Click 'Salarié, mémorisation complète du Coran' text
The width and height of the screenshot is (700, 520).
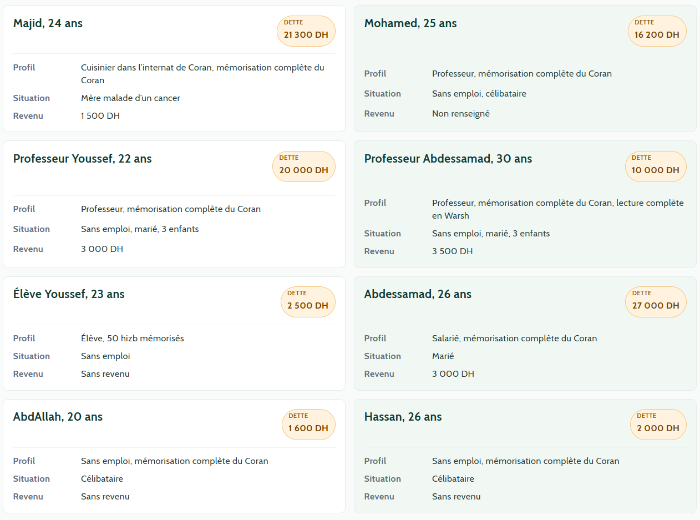(514, 338)
